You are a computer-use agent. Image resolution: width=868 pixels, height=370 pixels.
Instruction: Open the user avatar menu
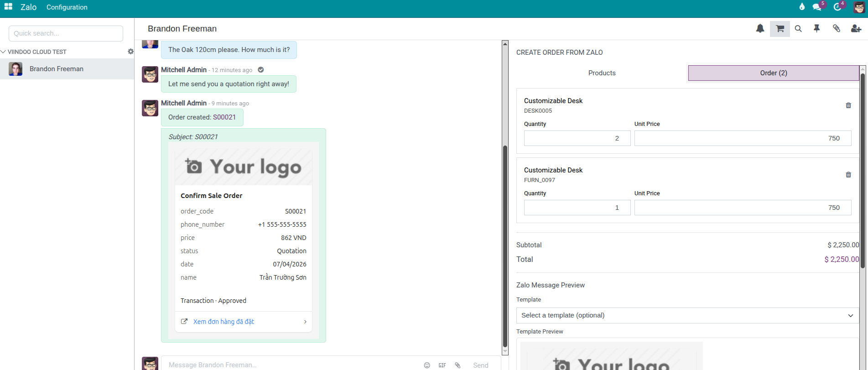[859, 7]
